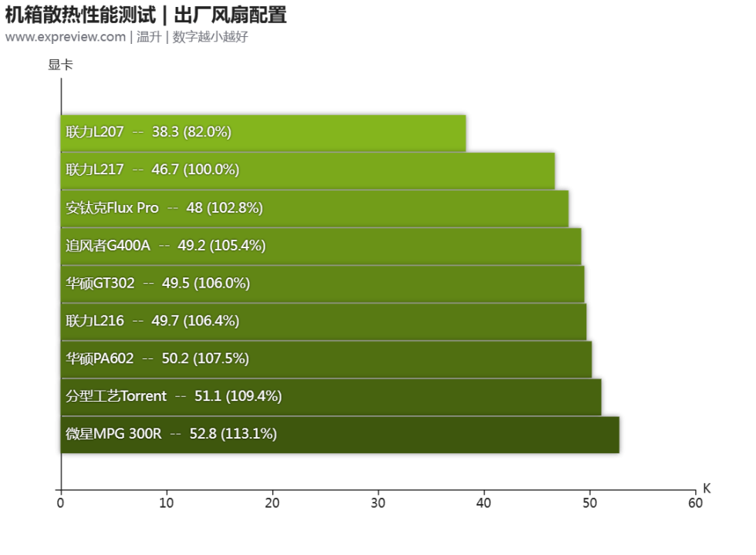Click the 0 tick on horizontal axis
This screenshot has width=756, height=555.
pyautogui.click(x=60, y=503)
